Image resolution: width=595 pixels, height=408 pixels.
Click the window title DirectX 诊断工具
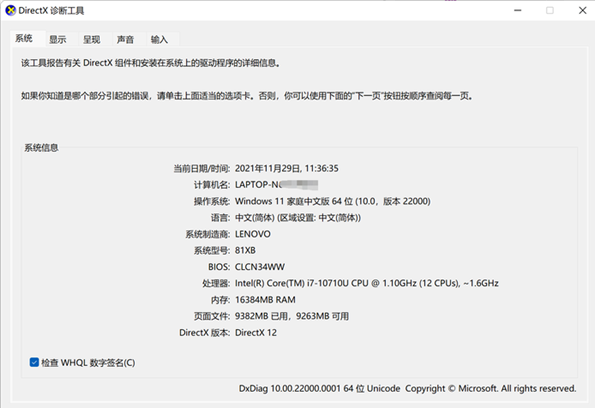(51, 11)
